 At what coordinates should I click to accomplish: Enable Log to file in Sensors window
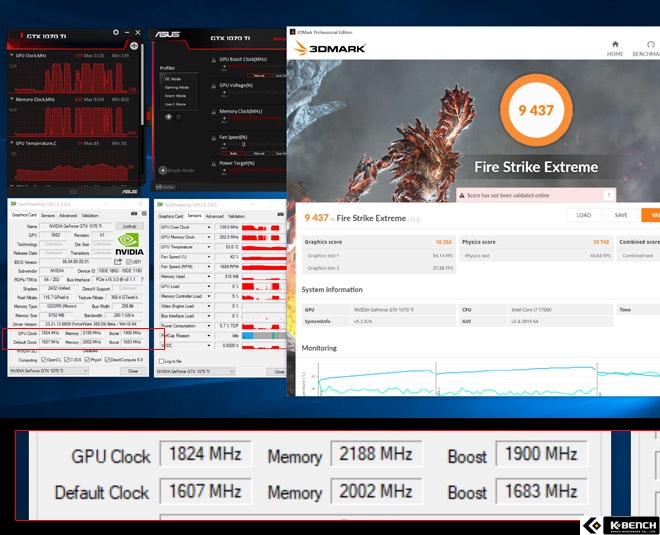(x=161, y=361)
